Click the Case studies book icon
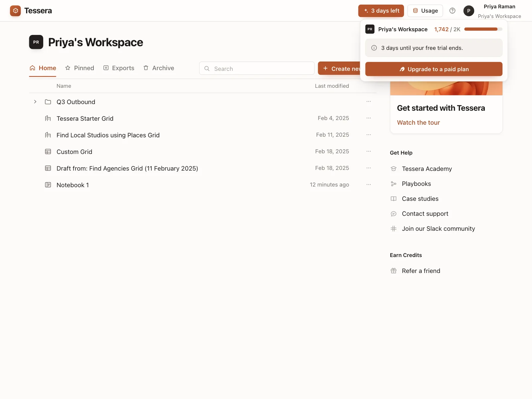The height and width of the screenshot is (399, 532). 394,199
